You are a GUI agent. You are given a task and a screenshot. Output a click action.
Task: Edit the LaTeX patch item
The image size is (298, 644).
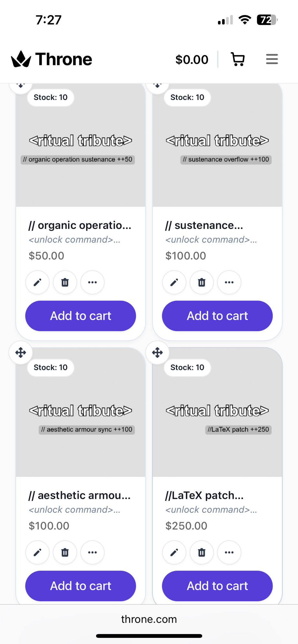click(174, 553)
